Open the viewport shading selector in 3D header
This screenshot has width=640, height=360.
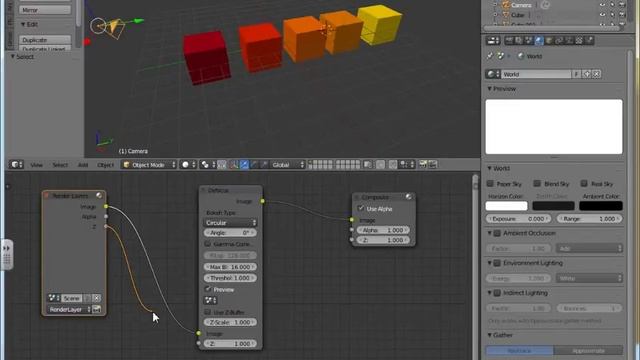tap(188, 164)
